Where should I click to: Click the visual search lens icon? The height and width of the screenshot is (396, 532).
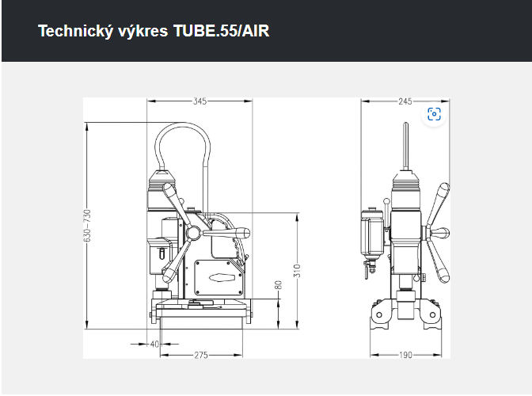(434, 114)
